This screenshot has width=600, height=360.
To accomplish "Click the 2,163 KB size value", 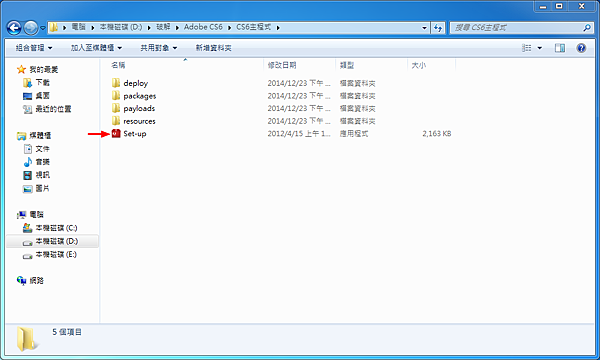I will 437,134.
